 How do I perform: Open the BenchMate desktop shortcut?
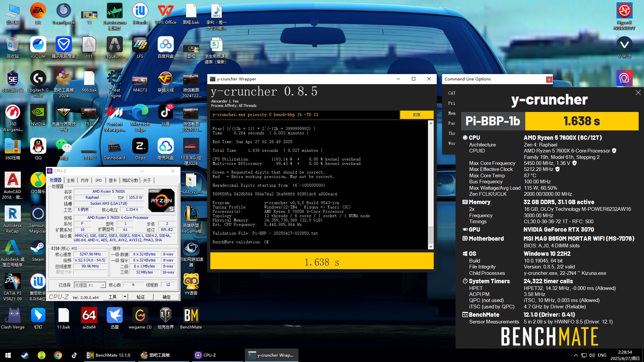tap(191, 318)
